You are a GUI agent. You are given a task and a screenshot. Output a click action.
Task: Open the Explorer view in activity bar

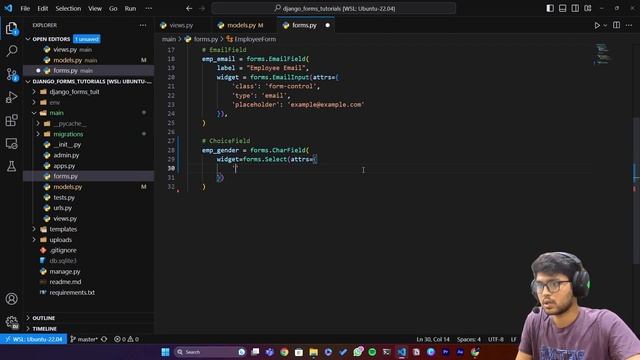click(x=11, y=28)
